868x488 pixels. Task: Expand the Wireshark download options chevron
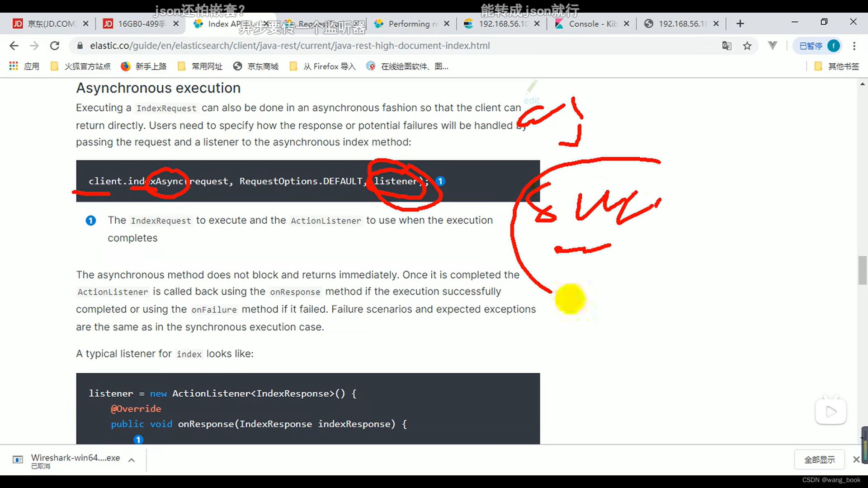point(132,460)
